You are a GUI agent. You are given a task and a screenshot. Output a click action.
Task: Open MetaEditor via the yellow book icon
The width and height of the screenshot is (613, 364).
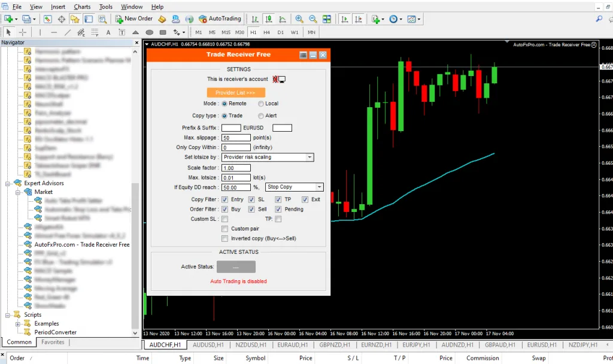pyautogui.click(x=162, y=19)
